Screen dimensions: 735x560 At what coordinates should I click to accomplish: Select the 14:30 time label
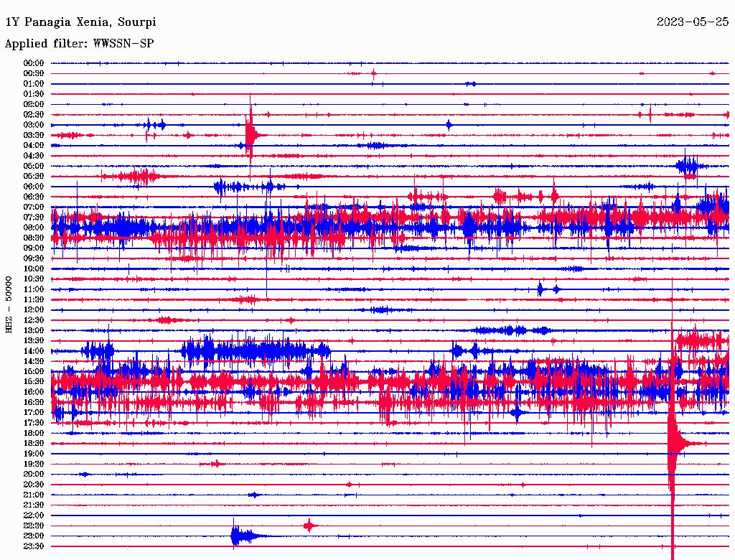pos(34,362)
